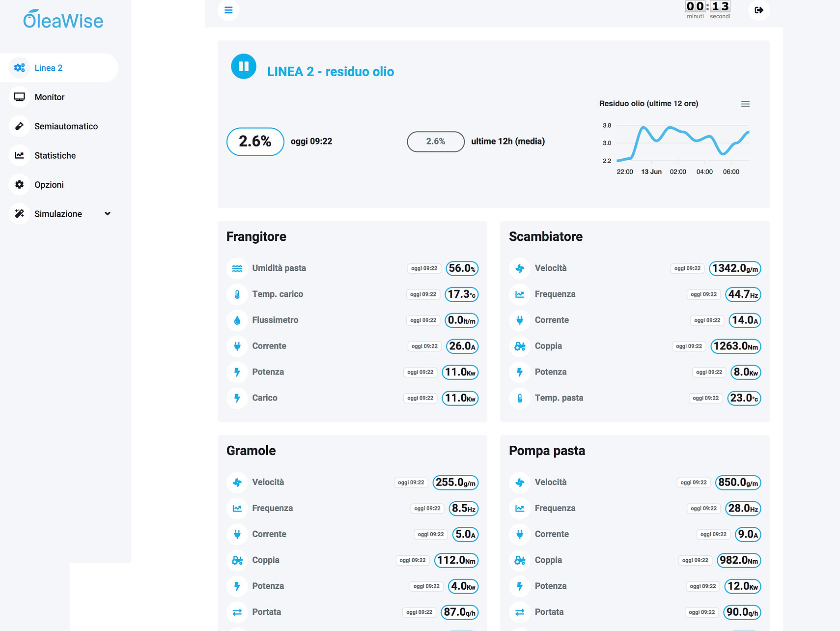Click the Scambiatore Coppia tractor icon
Screen dimensions: 840x631
tap(520, 346)
